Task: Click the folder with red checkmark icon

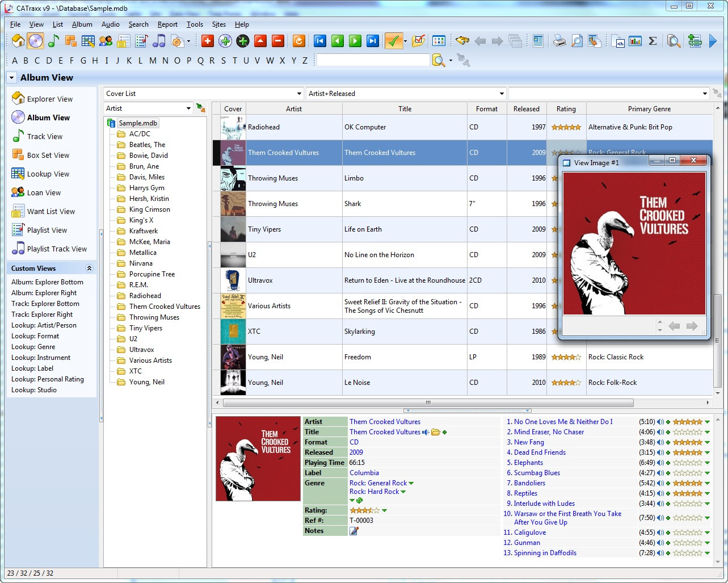Action: click(419, 41)
